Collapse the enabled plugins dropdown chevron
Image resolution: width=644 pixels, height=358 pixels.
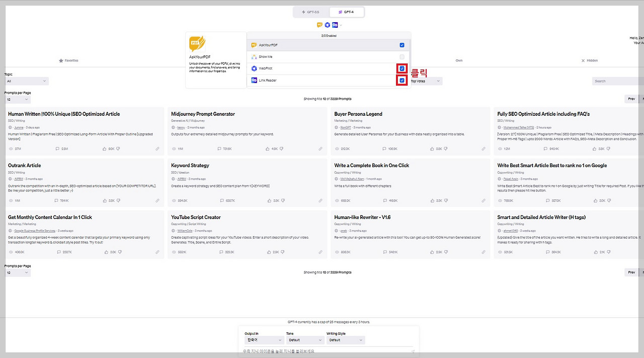point(341,25)
